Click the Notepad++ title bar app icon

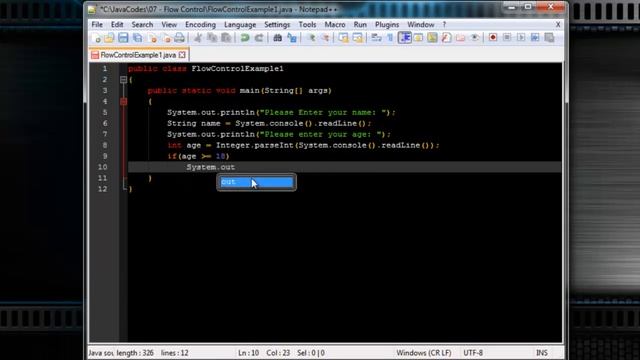click(92, 9)
